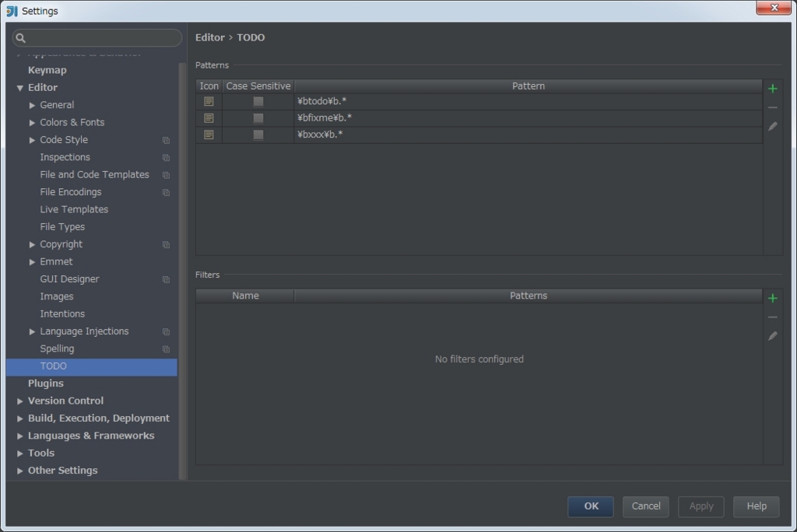Screen dimensions: 797x532
Task: Collapse the Editor tree node
Action: click(19, 88)
